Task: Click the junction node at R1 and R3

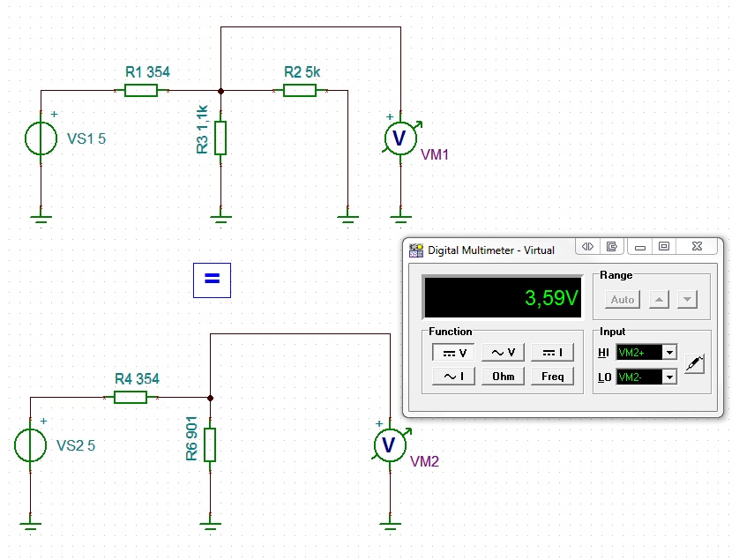Action: tap(220, 91)
